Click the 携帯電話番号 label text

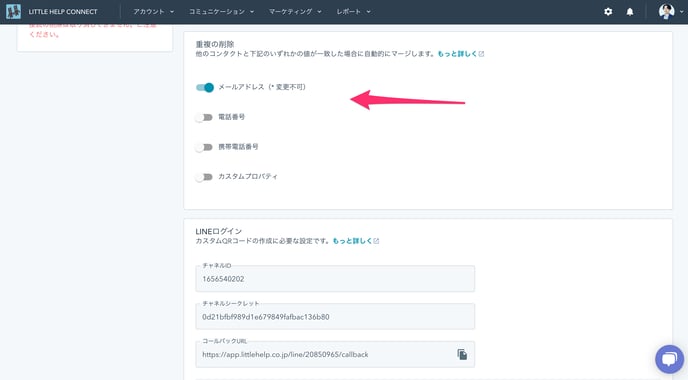(x=238, y=147)
